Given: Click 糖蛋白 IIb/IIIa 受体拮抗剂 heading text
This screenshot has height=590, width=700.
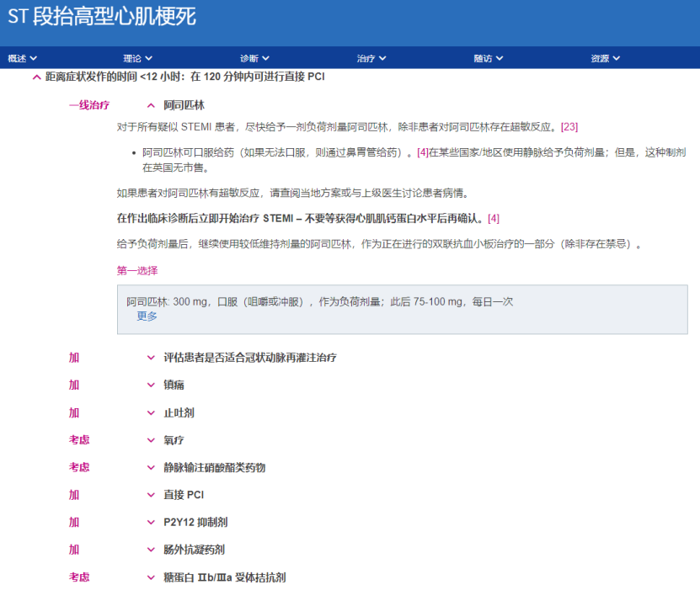Looking at the screenshot, I should coord(225,577).
